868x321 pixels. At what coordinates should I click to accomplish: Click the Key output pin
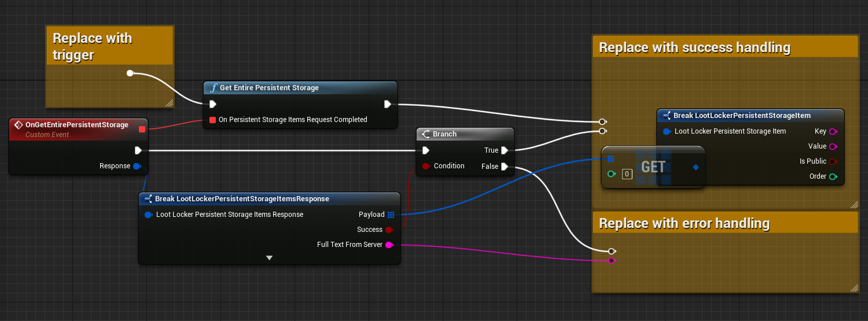coord(833,131)
